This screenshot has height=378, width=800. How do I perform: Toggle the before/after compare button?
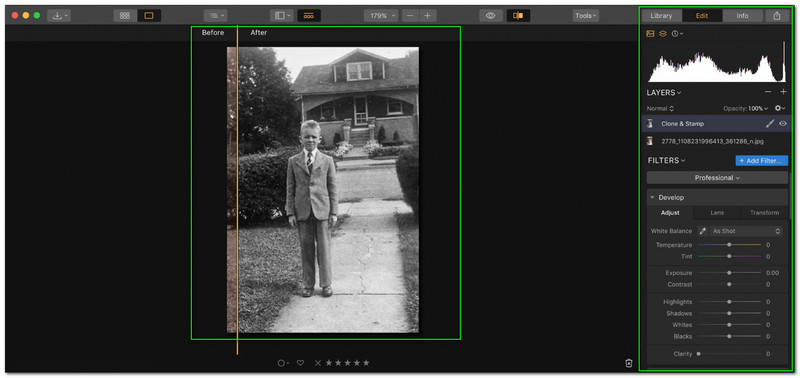click(518, 16)
